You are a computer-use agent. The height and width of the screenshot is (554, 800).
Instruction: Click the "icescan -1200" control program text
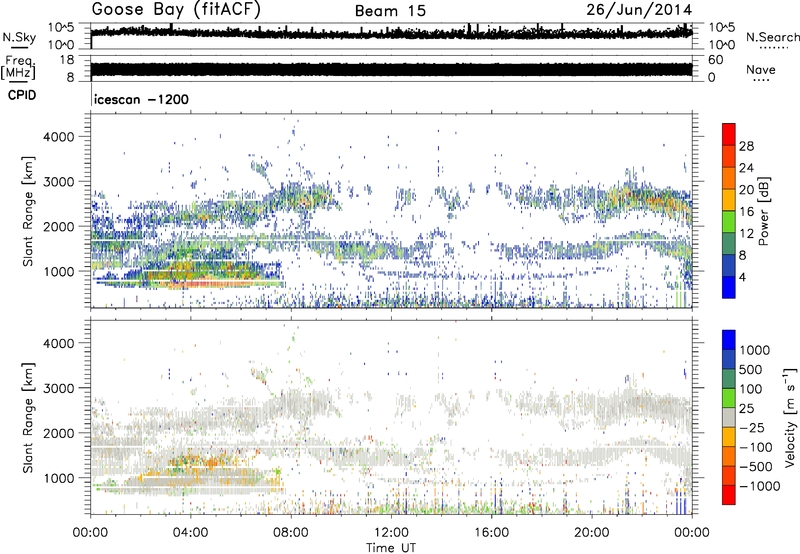[x=141, y=99]
